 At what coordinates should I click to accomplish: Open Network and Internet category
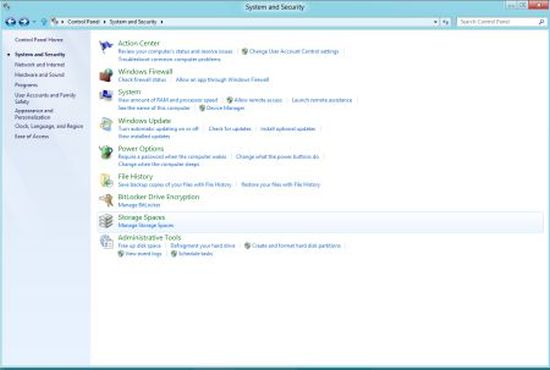pos(40,65)
